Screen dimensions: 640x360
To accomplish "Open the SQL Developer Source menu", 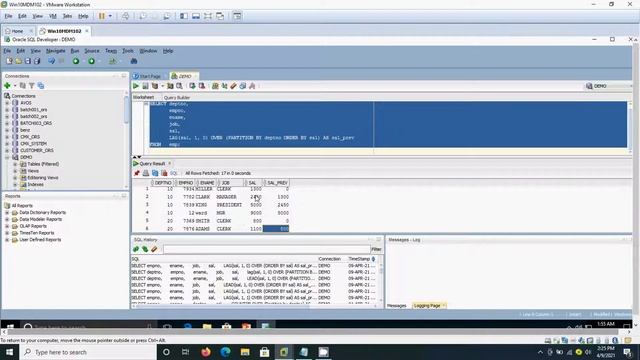I will tap(92, 51).
